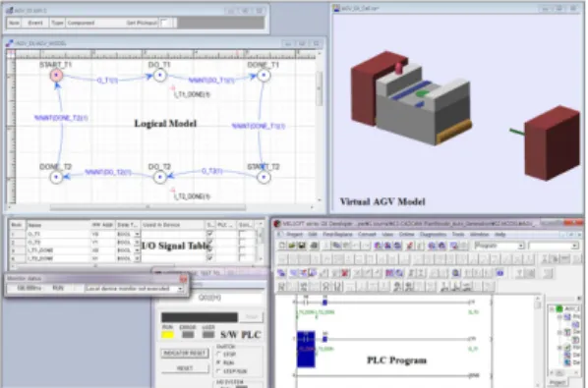Select the DO_T1 state node
Screen dimensions: 588x388
160,75
